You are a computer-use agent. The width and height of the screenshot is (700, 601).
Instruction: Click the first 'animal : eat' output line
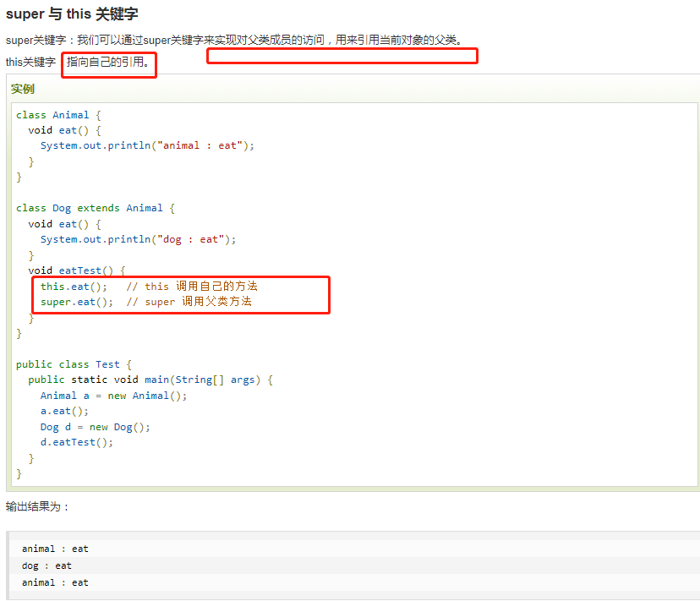point(55,549)
